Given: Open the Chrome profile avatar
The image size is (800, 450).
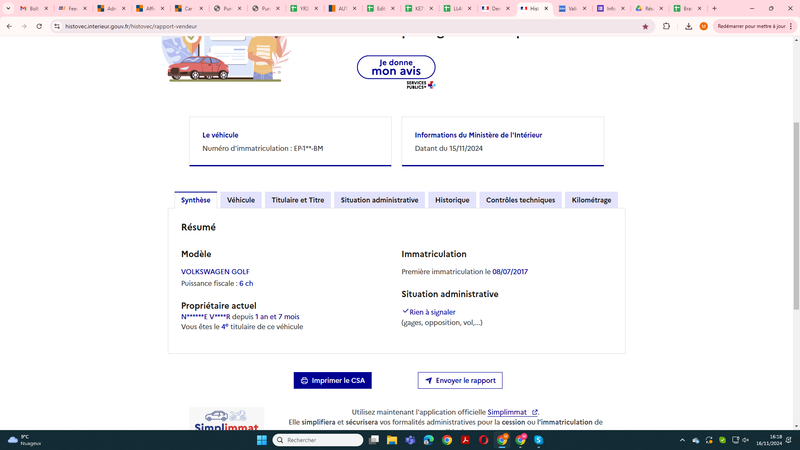Looking at the screenshot, I should (704, 26).
